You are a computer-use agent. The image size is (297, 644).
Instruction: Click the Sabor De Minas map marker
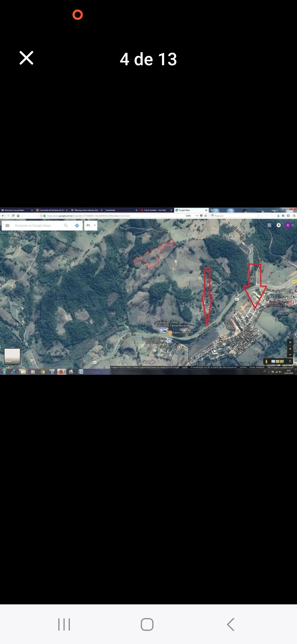[x=170, y=333]
